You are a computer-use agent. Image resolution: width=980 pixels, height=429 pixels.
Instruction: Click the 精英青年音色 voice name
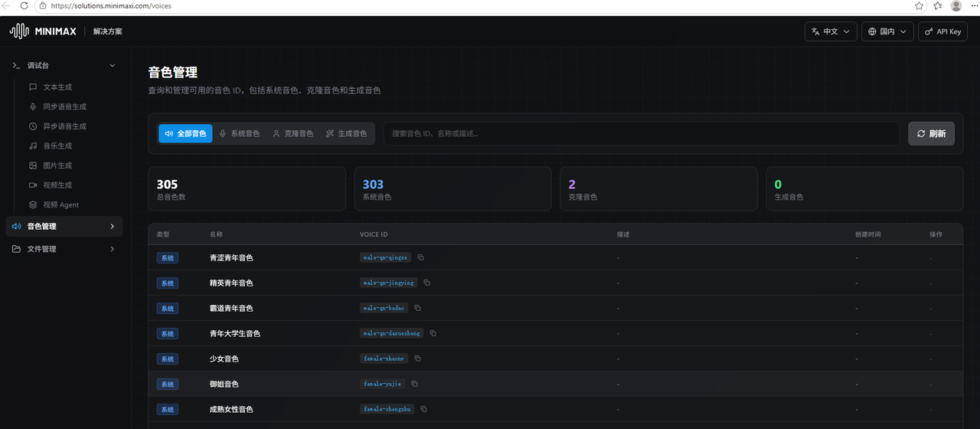click(x=231, y=283)
